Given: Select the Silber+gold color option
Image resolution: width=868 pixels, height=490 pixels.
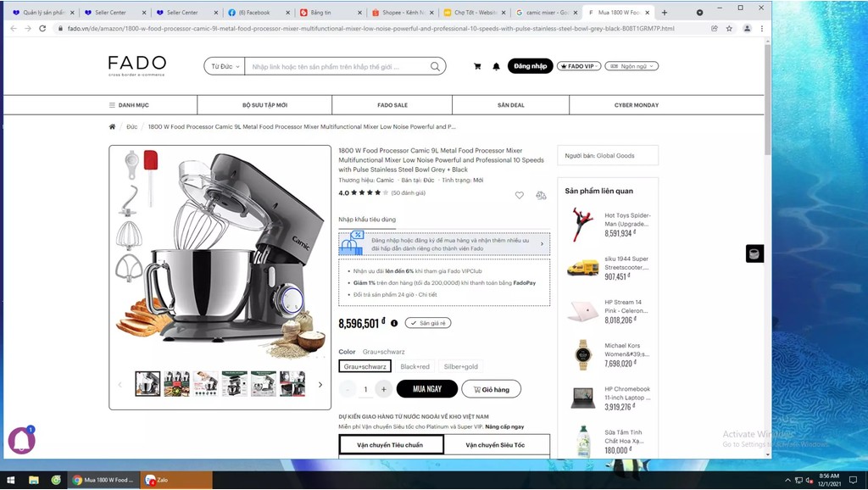Looking at the screenshot, I should click(x=460, y=366).
